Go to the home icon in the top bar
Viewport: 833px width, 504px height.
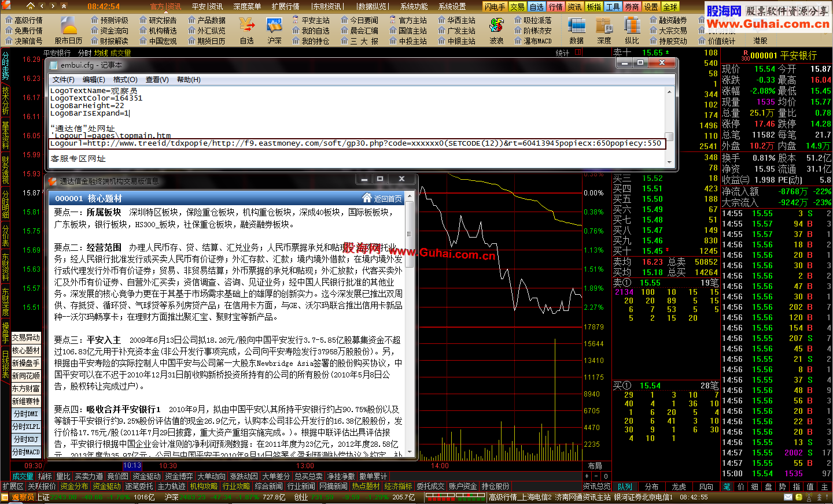pyautogui.click(x=30, y=6)
